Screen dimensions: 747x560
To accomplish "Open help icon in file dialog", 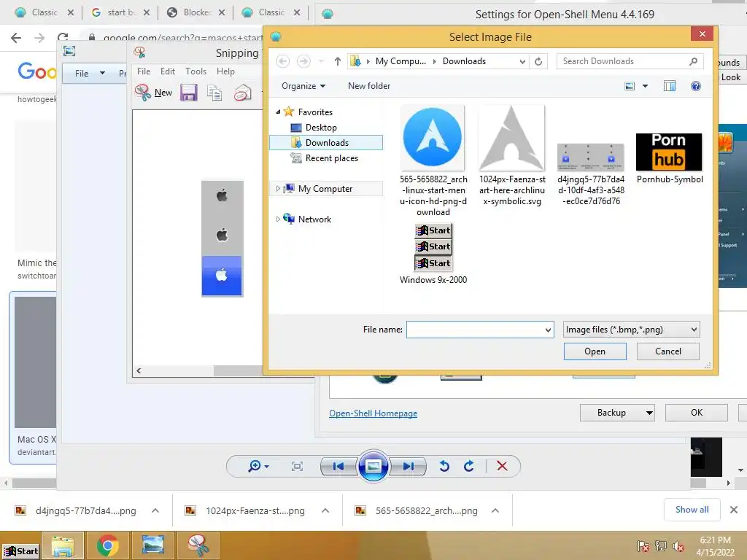I will point(695,86).
